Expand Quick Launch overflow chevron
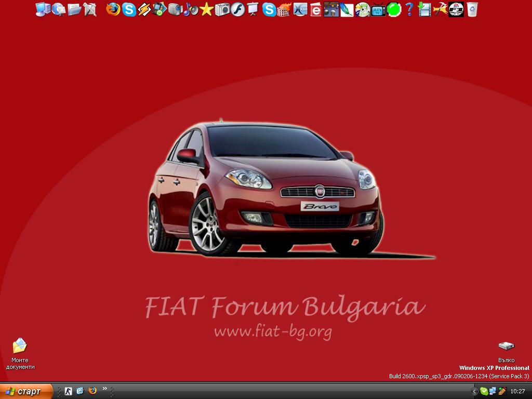 click(x=105, y=389)
